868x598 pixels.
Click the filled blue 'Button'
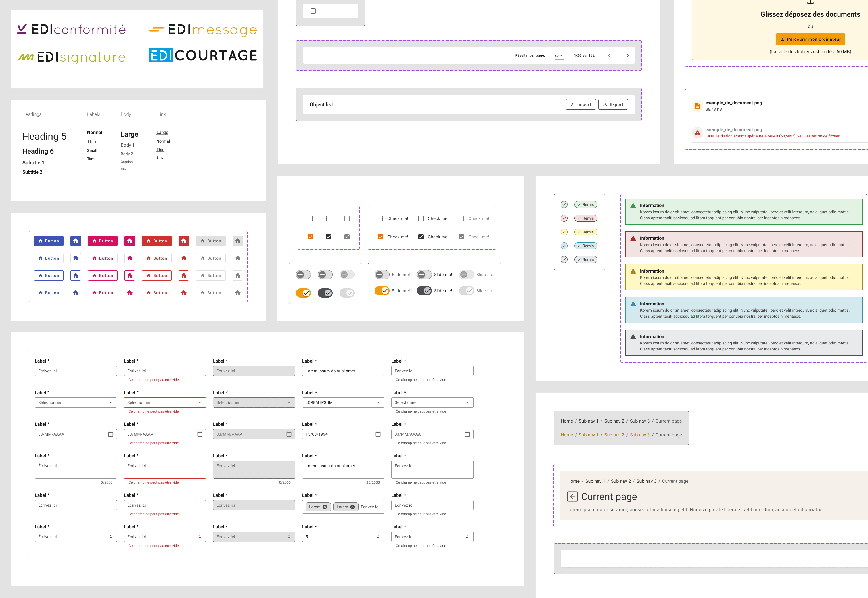(x=49, y=241)
